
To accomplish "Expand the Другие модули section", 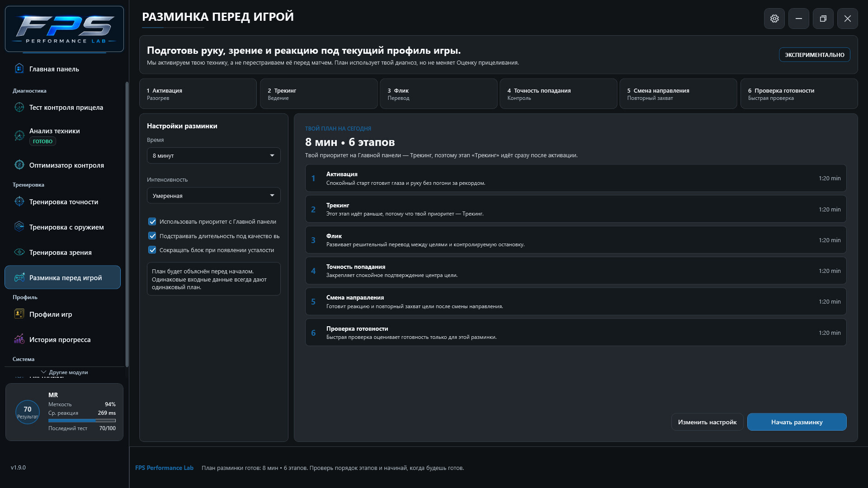I will point(64,372).
